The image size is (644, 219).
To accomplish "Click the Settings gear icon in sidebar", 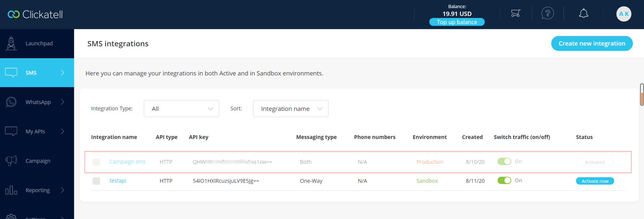I will click(11, 217).
